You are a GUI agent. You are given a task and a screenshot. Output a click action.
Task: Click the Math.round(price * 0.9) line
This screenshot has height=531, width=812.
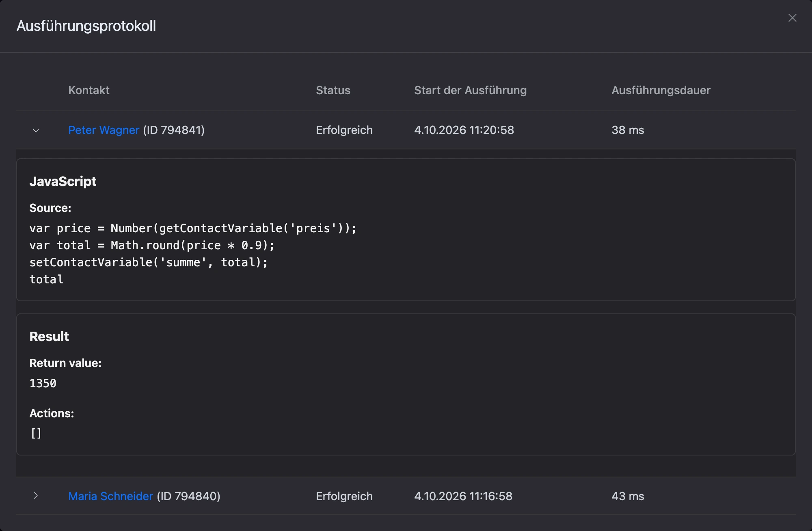pos(152,245)
